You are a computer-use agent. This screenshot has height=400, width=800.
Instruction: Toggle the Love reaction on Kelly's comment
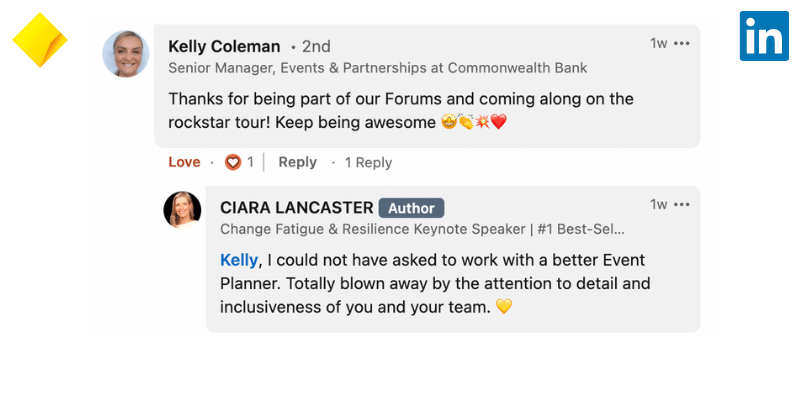click(x=184, y=162)
